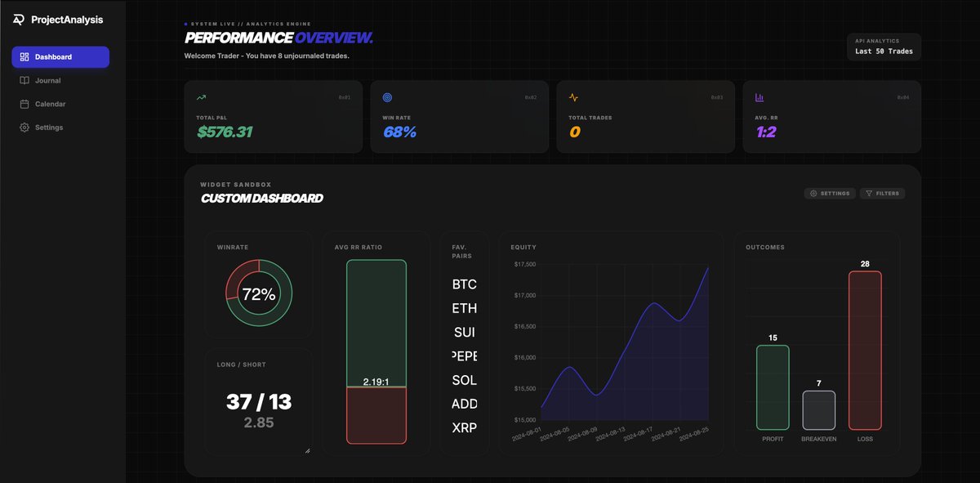This screenshot has width=980, height=483.
Task: Click the resize handle on Long / Short widget
Action: pos(308,450)
